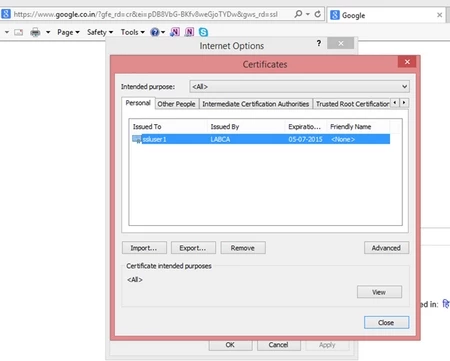
Task: Open the dropdown arrow next to the search magnifier
Action: (x=308, y=14)
